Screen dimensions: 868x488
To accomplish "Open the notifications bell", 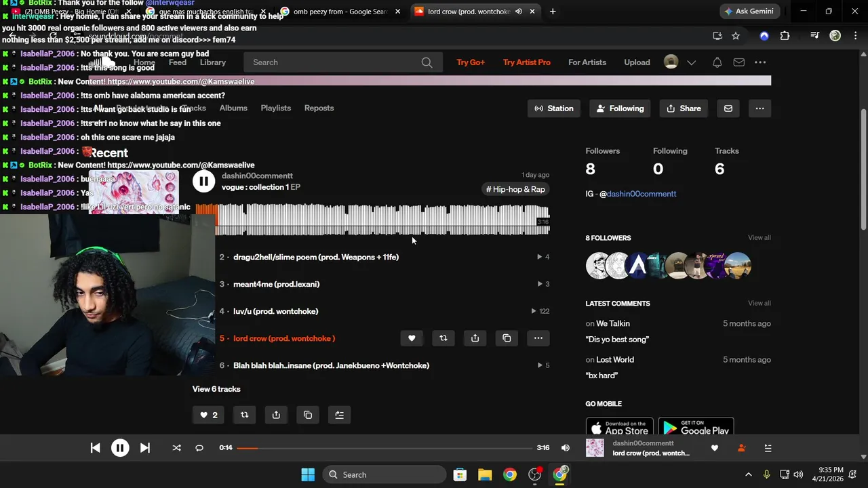I will 717,62.
